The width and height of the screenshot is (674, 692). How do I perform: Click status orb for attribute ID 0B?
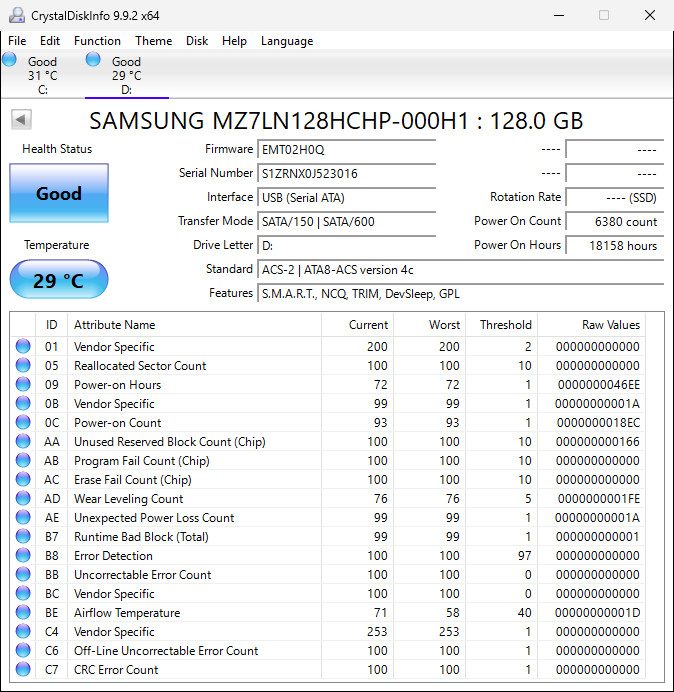tap(23, 403)
